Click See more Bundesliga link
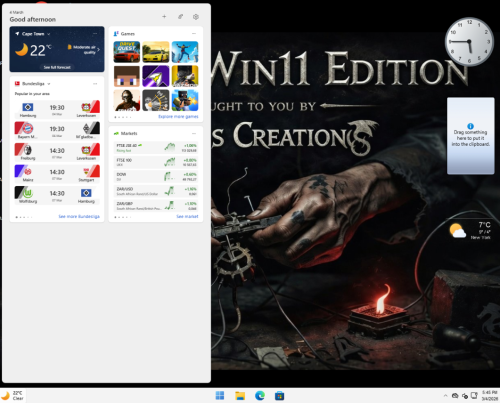The width and height of the screenshot is (500, 403). tap(79, 217)
